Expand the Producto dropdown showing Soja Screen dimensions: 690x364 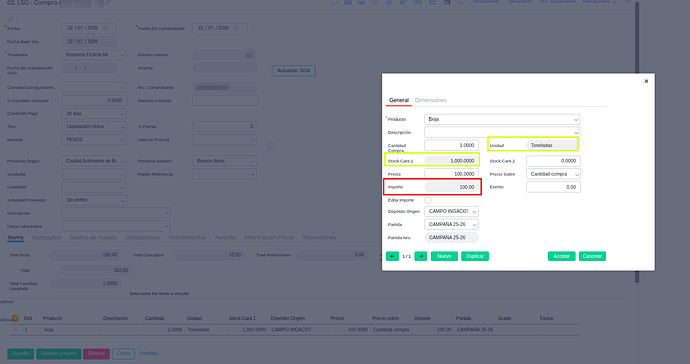[x=502, y=119]
